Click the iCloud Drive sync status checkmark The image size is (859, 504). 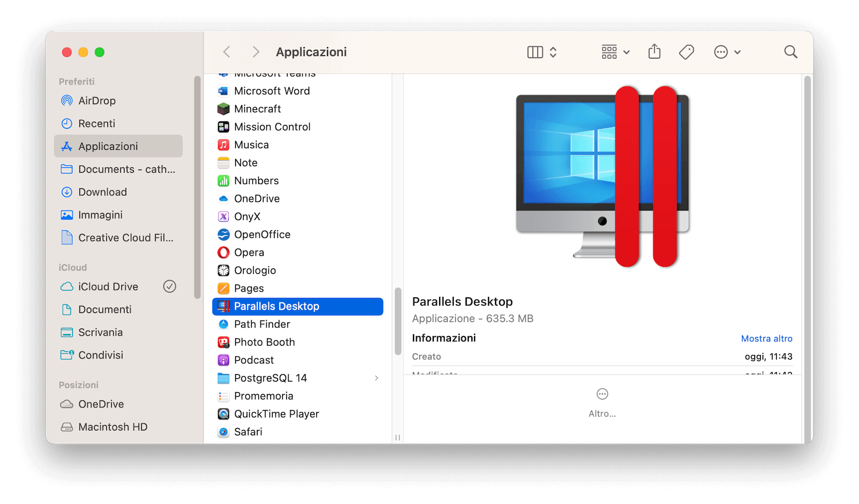pos(170,287)
